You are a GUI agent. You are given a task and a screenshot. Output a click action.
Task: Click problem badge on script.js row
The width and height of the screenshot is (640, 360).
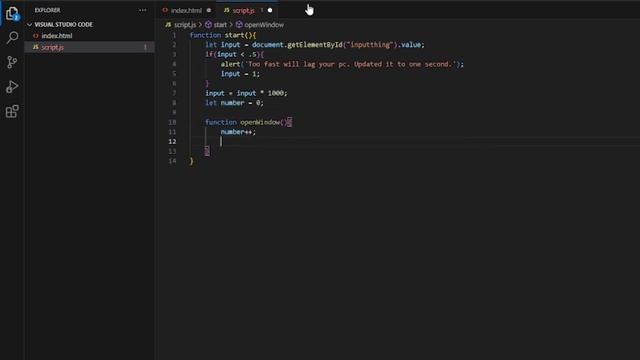pyautogui.click(x=145, y=47)
